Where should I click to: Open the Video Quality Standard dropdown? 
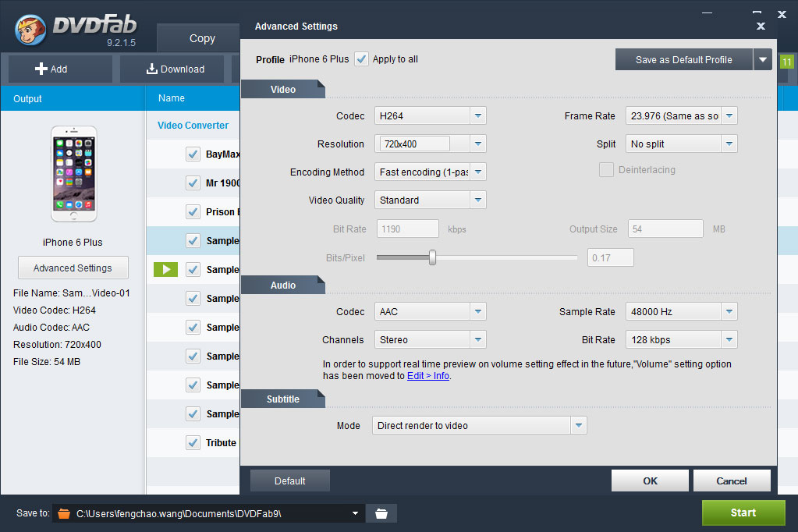tap(478, 200)
